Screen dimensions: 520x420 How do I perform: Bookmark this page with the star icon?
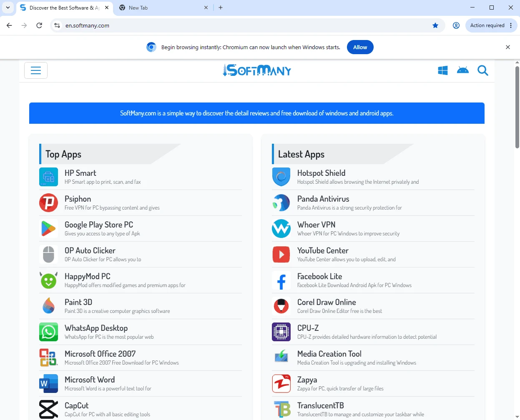click(x=435, y=25)
